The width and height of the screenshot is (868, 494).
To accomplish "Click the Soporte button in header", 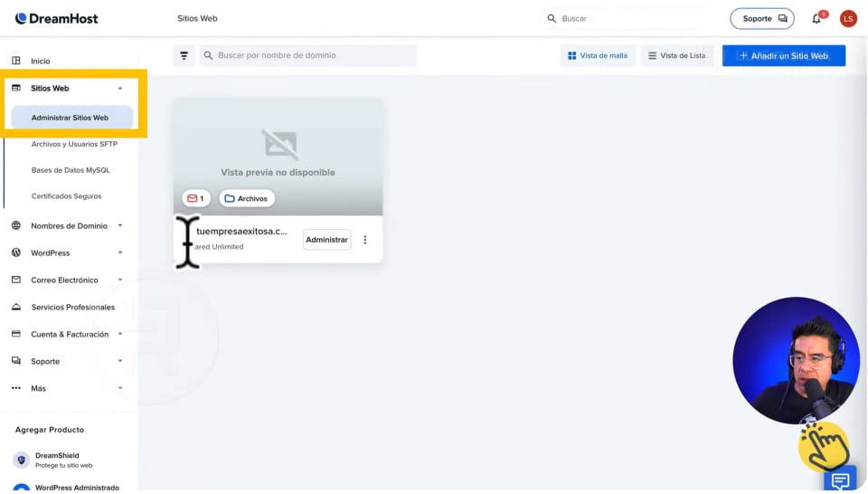I will click(x=762, y=19).
